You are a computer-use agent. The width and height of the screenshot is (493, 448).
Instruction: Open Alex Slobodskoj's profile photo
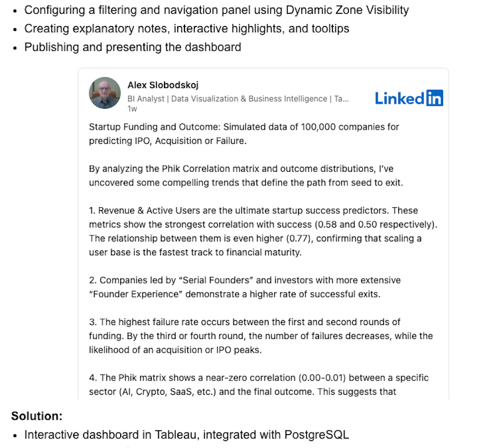pos(105,93)
